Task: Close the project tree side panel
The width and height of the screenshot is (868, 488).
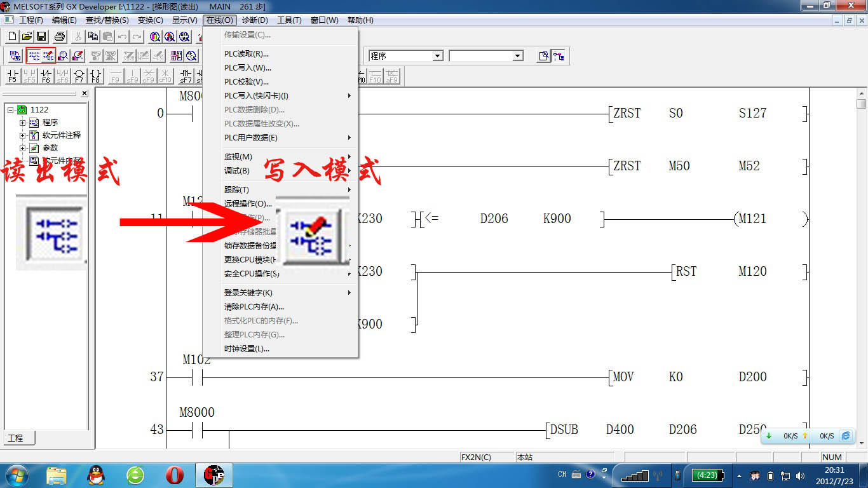Action: point(85,93)
